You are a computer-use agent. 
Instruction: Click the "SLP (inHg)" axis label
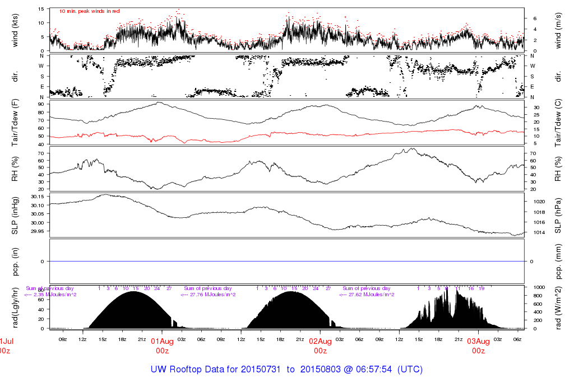(15, 216)
